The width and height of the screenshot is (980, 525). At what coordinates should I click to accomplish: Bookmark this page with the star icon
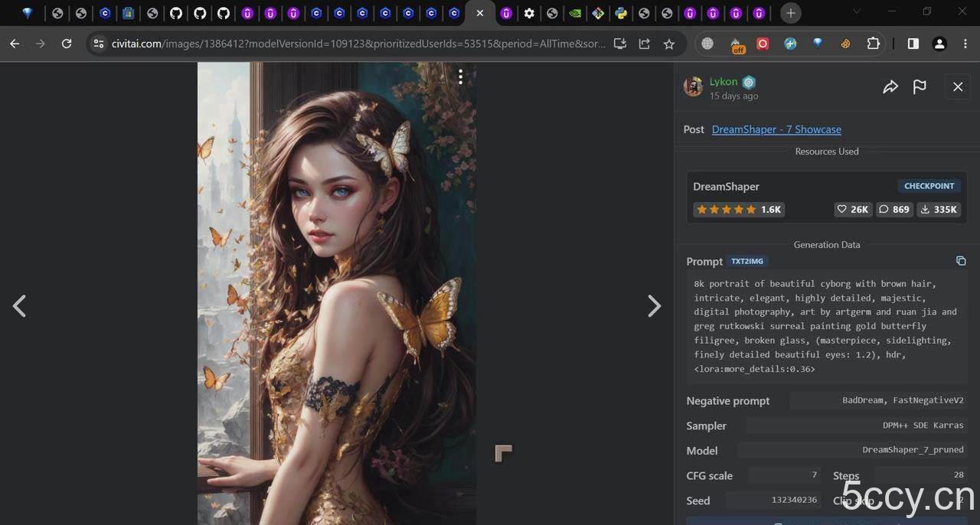pyautogui.click(x=669, y=44)
